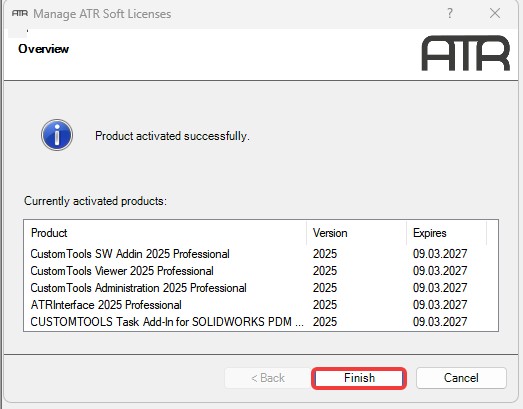This screenshot has height=409, width=523.
Task: Click the large ATR logo
Action: pyautogui.click(x=466, y=53)
